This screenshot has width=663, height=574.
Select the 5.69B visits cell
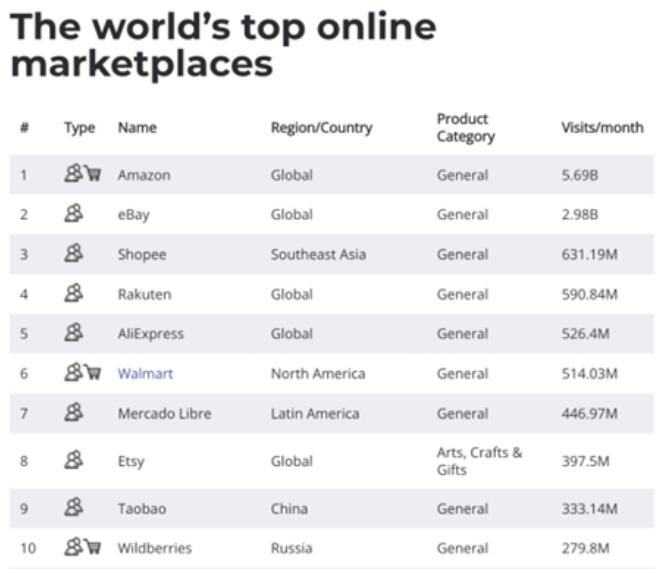580,175
